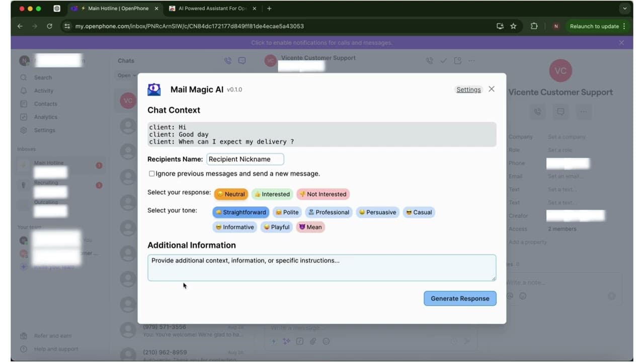Choose the Persuasive tone
The width and height of the screenshot is (644, 362).
[x=378, y=212]
